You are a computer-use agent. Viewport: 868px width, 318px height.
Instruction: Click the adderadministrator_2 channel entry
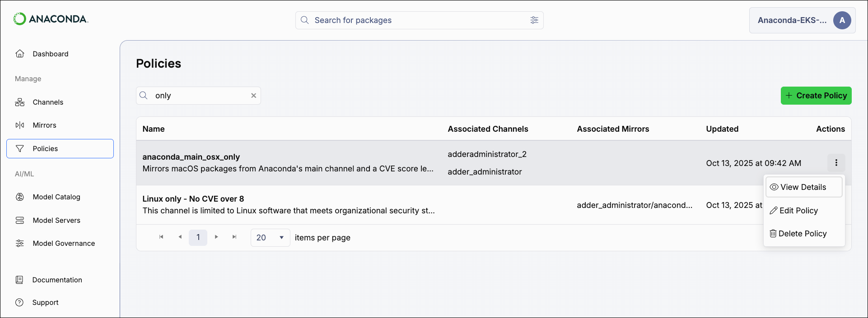487,154
